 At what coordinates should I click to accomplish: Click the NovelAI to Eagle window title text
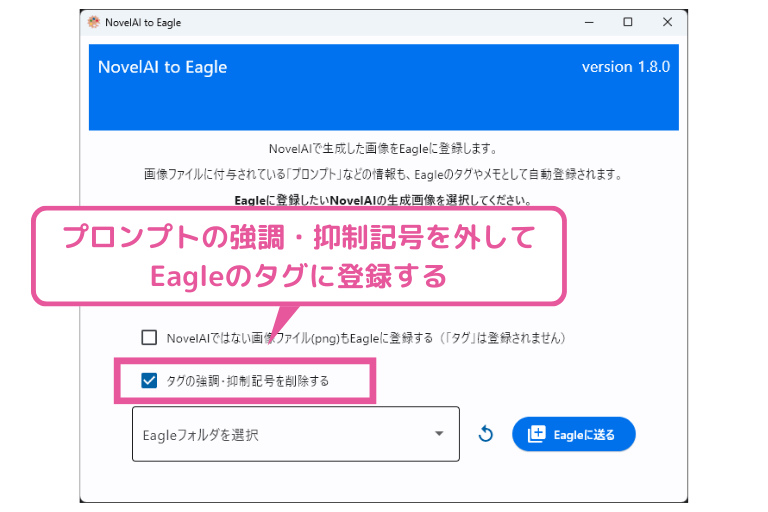coord(143,23)
